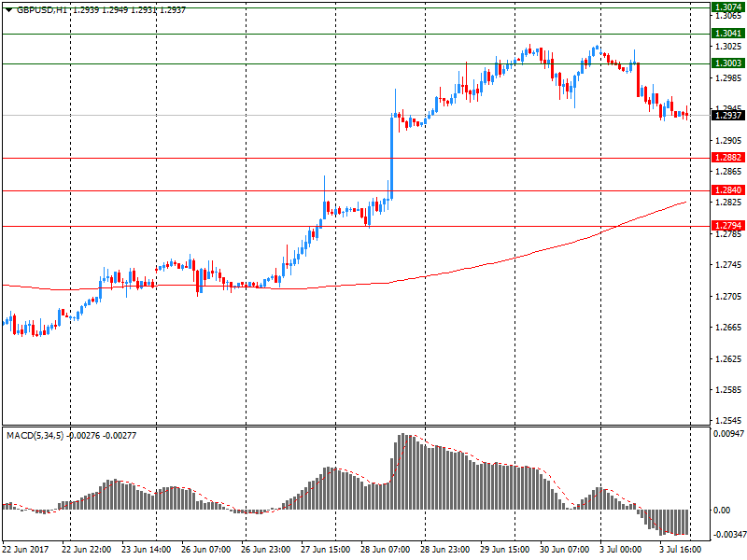Image resolution: width=747 pixels, height=560 pixels.
Task: Click the 1.3041 green price level label
Action: click(x=728, y=34)
